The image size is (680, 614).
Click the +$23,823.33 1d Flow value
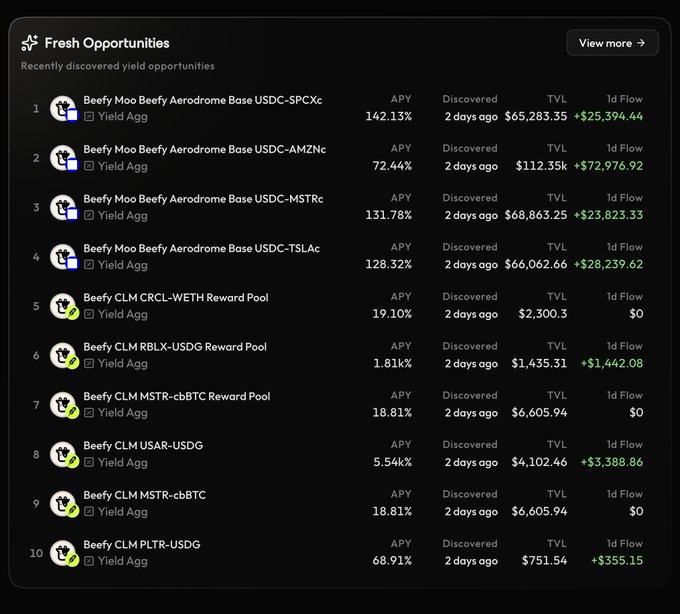(608, 216)
